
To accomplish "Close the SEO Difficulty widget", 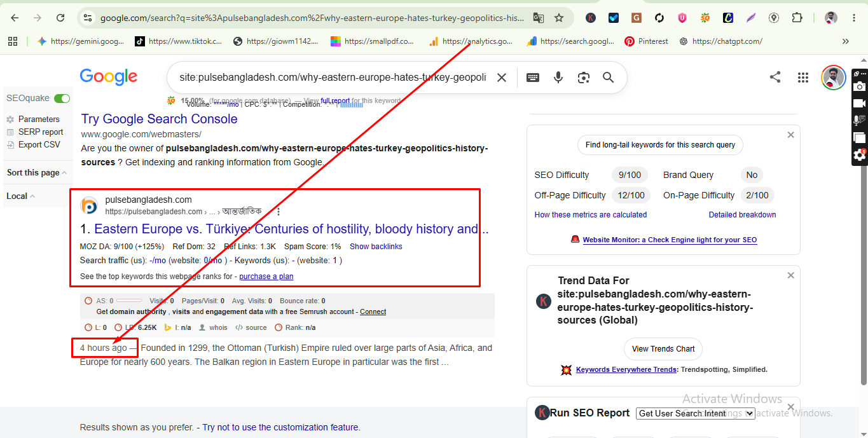I will coord(790,135).
